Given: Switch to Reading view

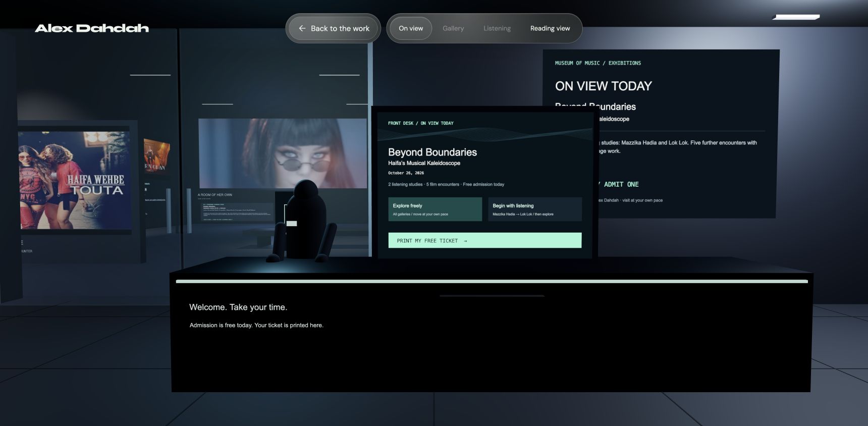Looking at the screenshot, I should 550,28.
